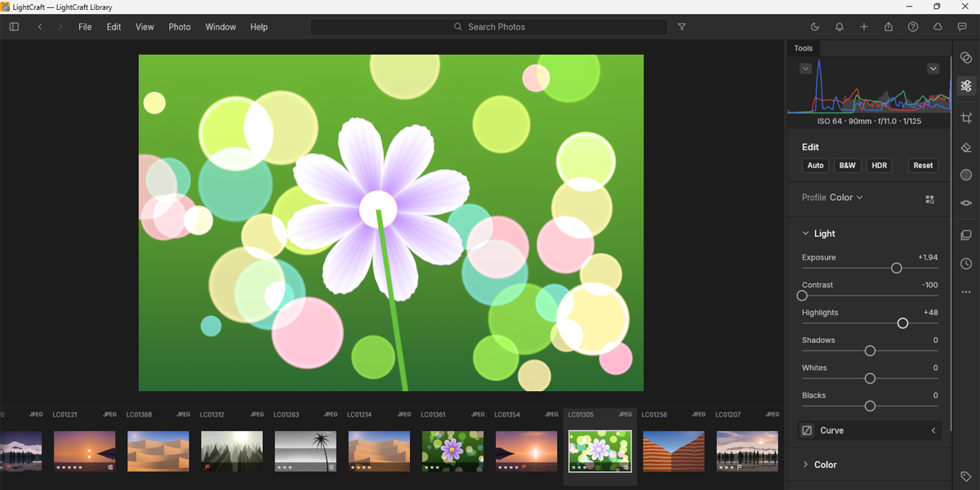Open the help question mark icon
Screen dimensions: 980x490
(913, 27)
